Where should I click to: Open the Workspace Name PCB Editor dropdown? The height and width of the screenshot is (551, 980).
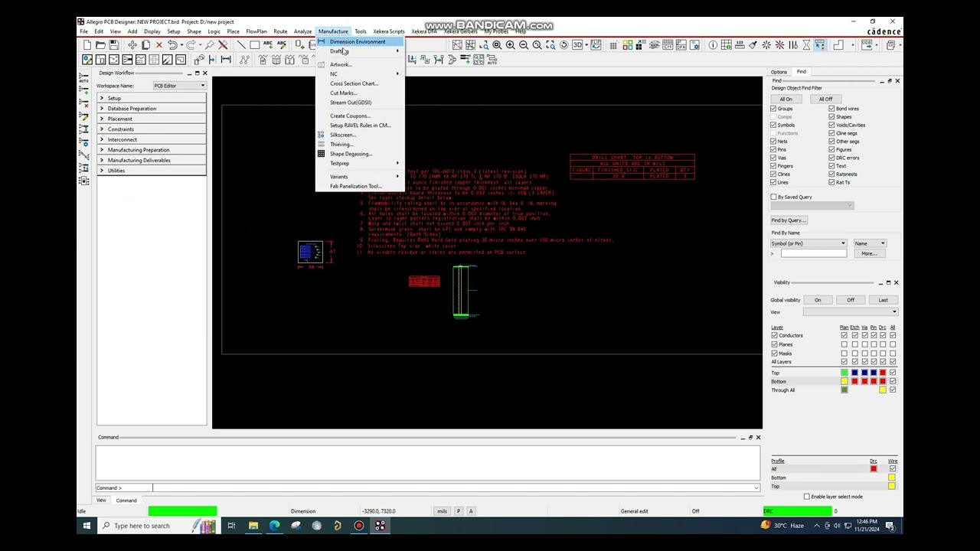point(179,86)
